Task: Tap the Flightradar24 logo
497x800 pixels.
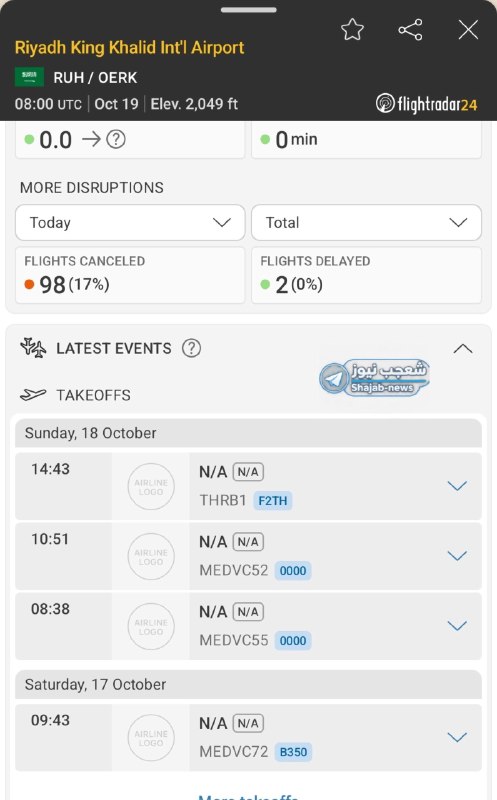Action: click(427, 104)
